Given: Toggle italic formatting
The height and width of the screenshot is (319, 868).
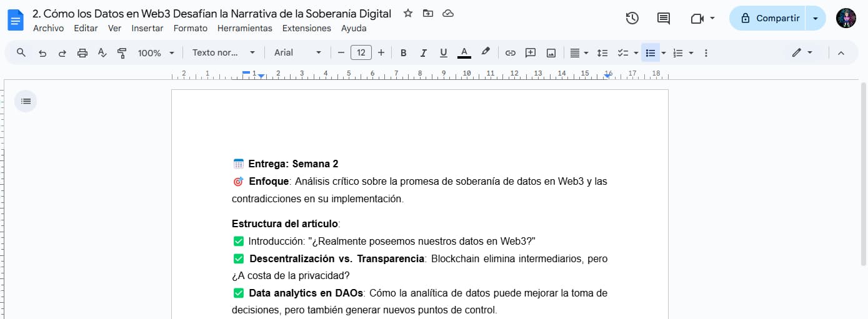Looking at the screenshot, I should click(x=423, y=53).
